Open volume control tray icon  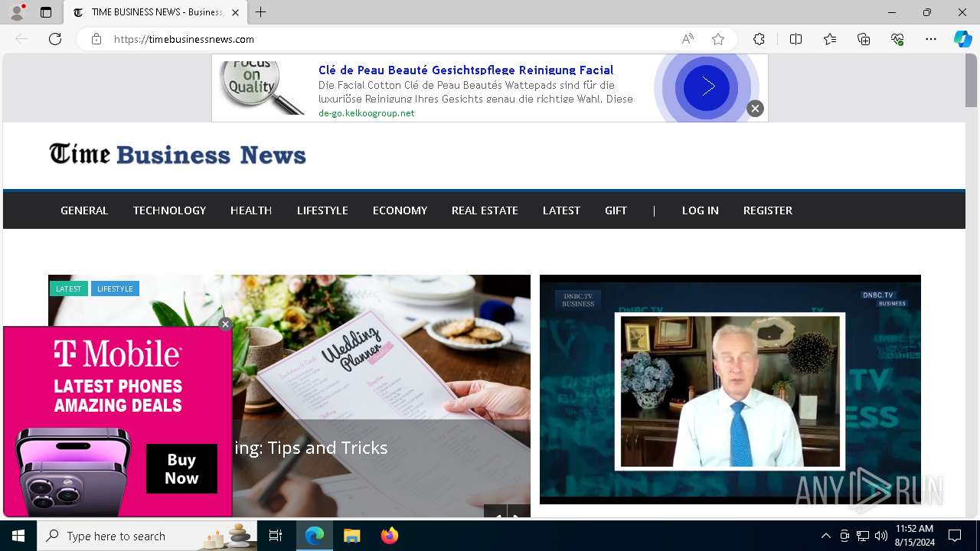[x=881, y=536]
